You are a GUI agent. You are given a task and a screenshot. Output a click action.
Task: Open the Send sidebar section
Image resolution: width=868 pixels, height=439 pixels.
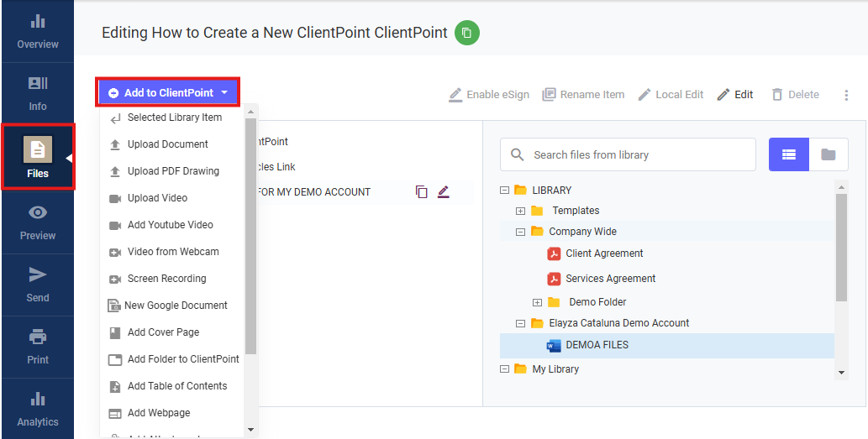[x=37, y=285]
